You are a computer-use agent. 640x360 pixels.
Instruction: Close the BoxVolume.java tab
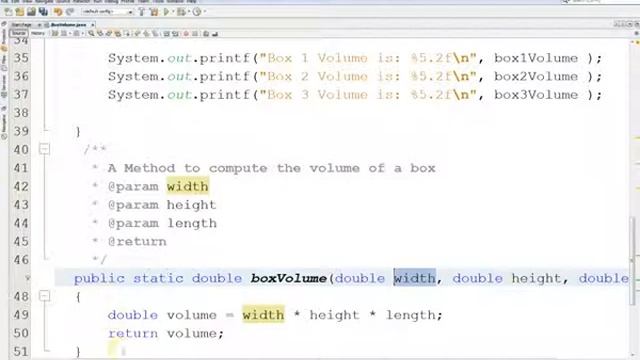[x=93, y=25]
